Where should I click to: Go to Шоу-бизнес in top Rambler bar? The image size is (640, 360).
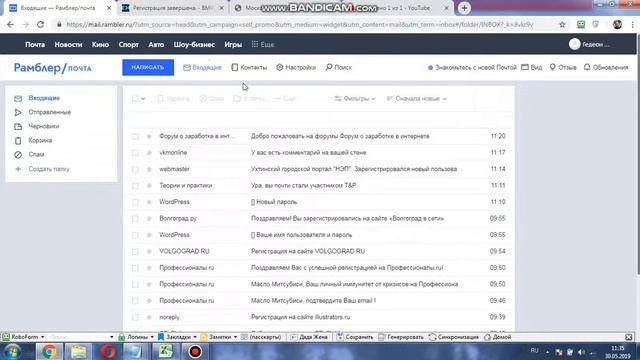pyautogui.click(x=194, y=44)
